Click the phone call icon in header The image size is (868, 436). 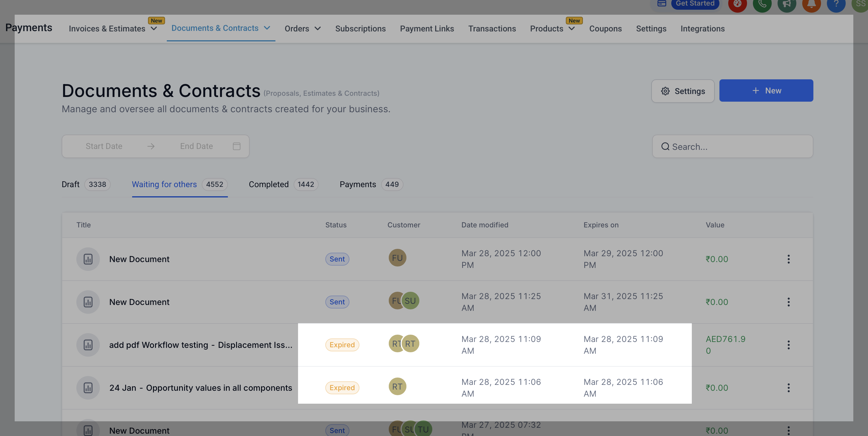(762, 4)
